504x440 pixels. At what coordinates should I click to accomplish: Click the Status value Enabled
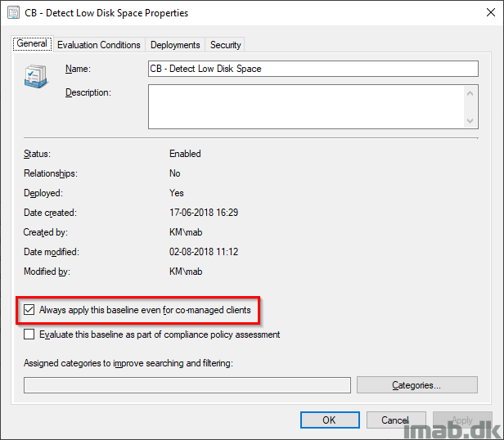185,154
